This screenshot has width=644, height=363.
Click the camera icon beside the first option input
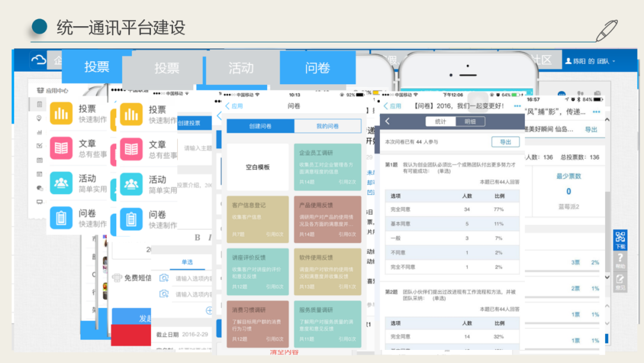point(164,278)
